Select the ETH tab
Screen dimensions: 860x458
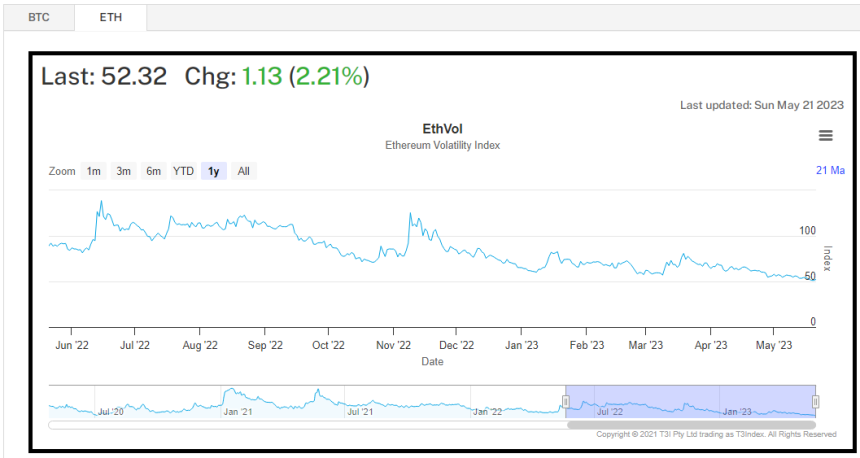tap(108, 17)
